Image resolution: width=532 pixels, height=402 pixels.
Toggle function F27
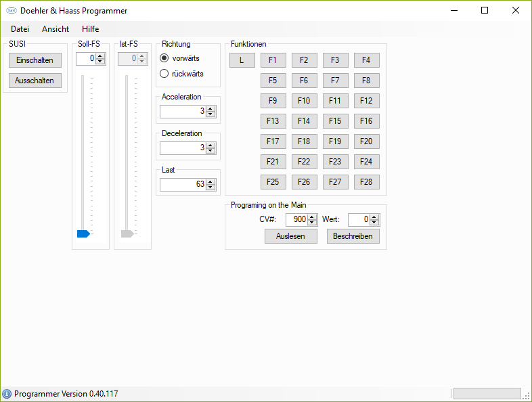[x=336, y=182]
